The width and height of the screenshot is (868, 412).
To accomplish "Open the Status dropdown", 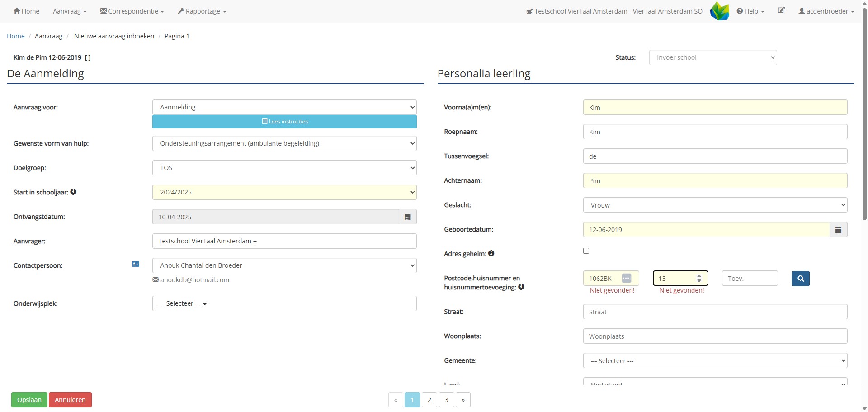I will pos(713,57).
